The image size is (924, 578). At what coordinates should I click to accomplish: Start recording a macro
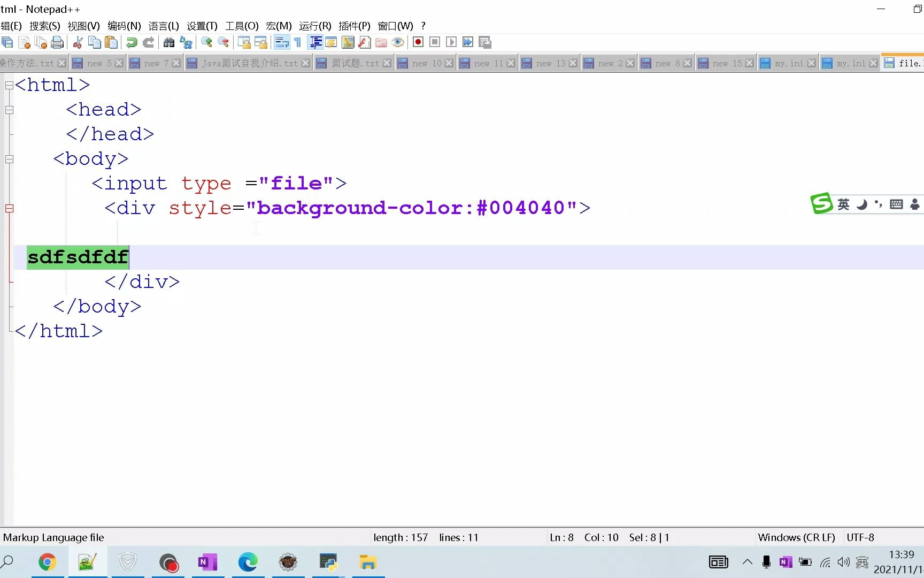pyautogui.click(x=418, y=42)
